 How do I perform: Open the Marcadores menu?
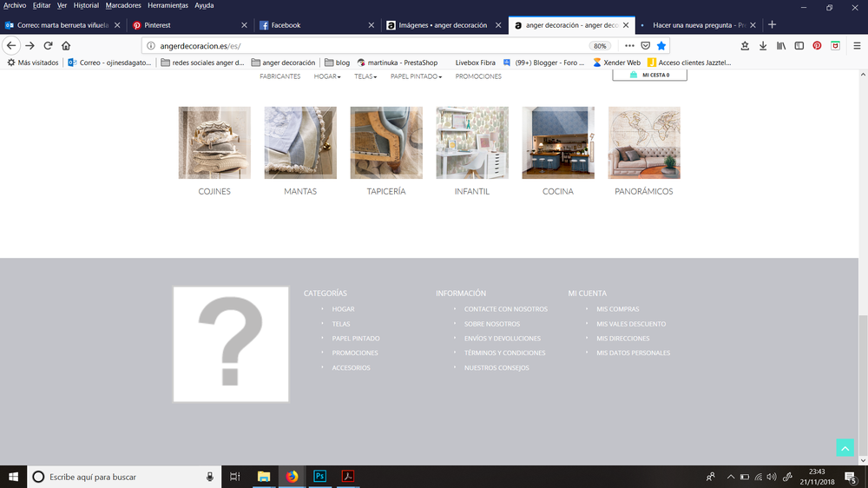(x=123, y=5)
